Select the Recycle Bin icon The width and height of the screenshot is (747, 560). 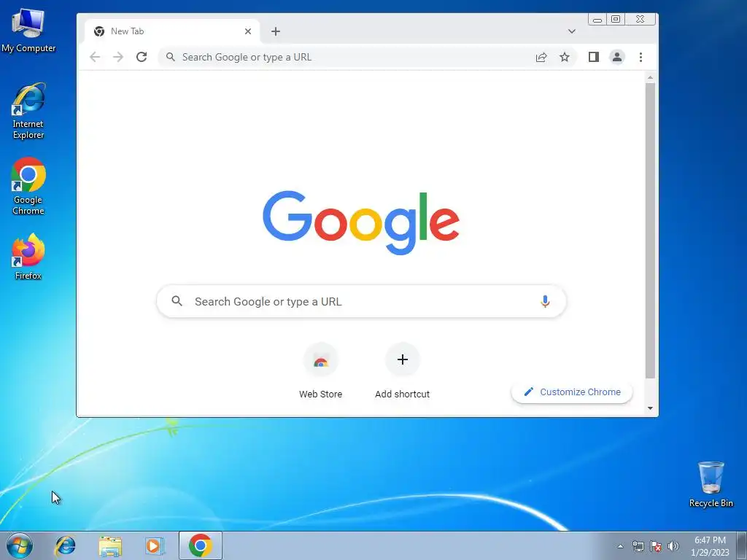[711, 484]
